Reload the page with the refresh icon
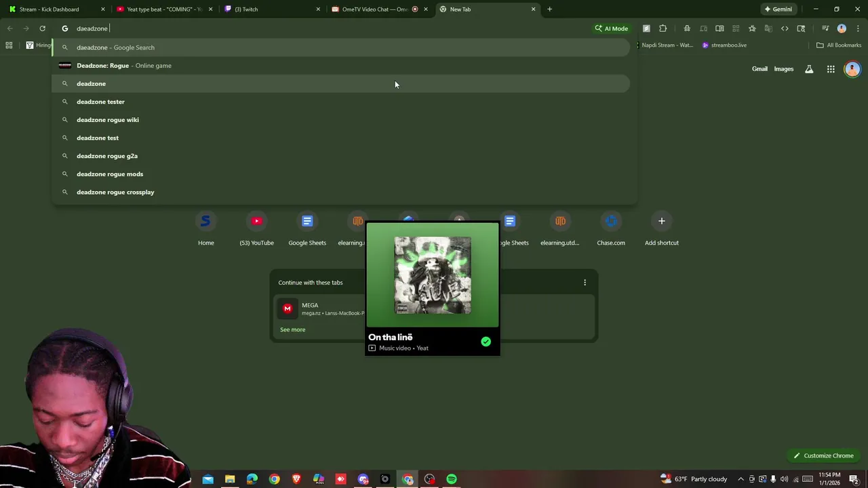Viewport: 868px width, 488px height. pyautogui.click(x=42, y=28)
